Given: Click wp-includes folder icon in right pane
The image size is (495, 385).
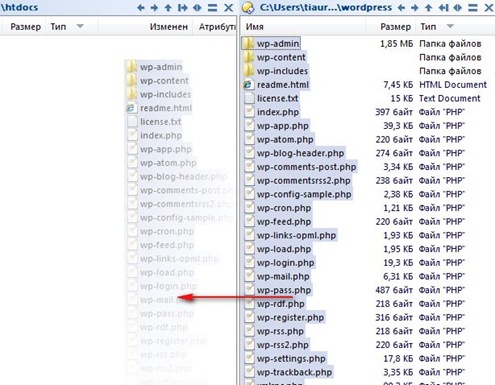Looking at the screenshot, I should 248,71.
